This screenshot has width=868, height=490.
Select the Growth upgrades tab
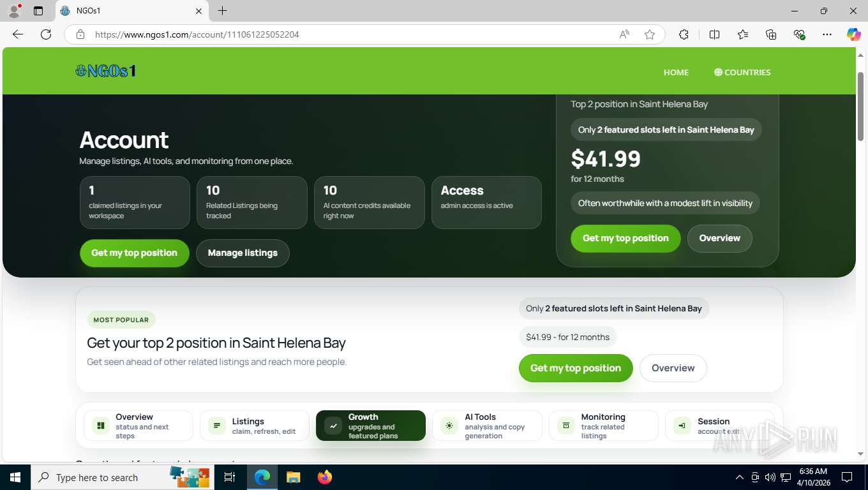tap(371, 426)
